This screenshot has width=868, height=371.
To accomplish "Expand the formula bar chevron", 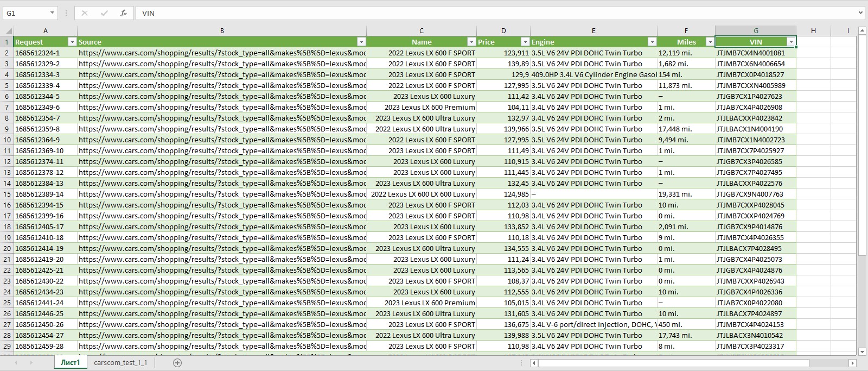I will [860, 13].
